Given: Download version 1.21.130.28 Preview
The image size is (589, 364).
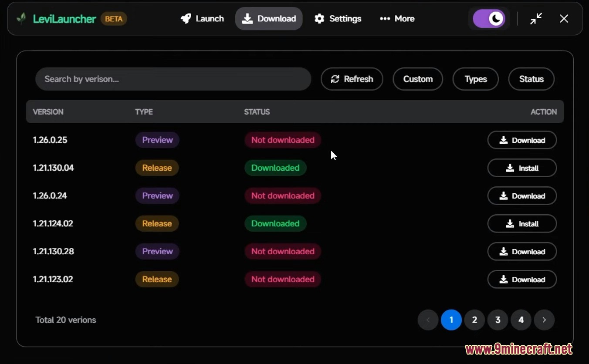Looking at the screenshot, I should [522, 252].
